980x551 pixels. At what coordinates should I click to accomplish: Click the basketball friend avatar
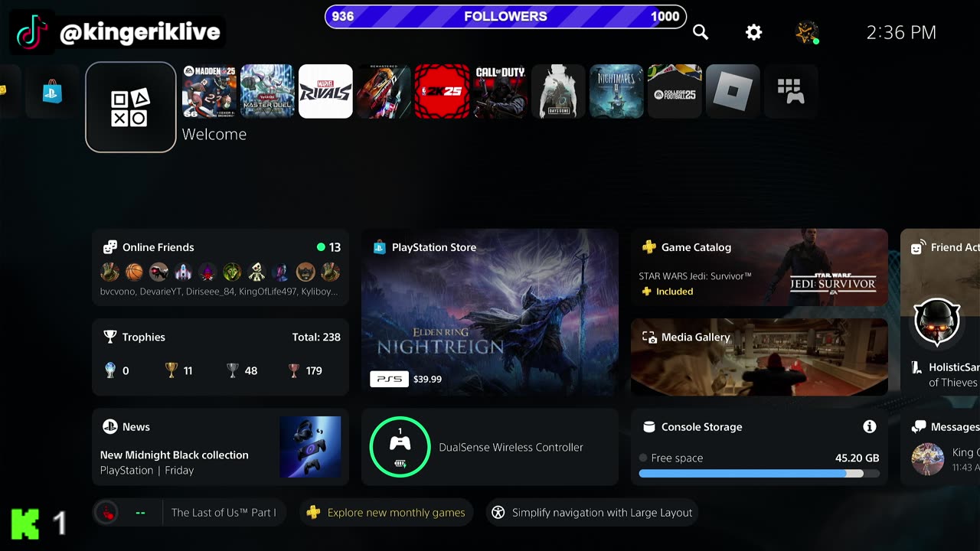pyautogui.click(x=134, y=272)
